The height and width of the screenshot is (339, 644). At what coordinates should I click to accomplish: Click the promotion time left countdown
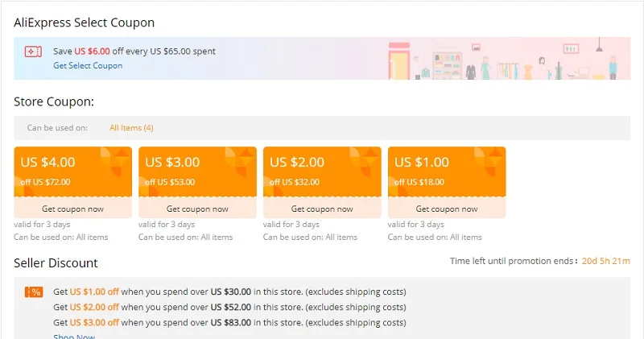(604, 261)
